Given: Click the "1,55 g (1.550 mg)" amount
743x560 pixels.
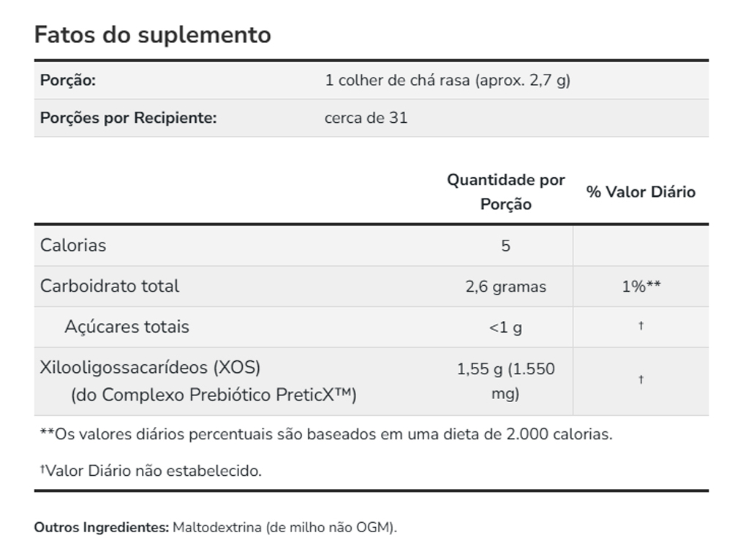Looking at the screenshot, I should (505, 381).
